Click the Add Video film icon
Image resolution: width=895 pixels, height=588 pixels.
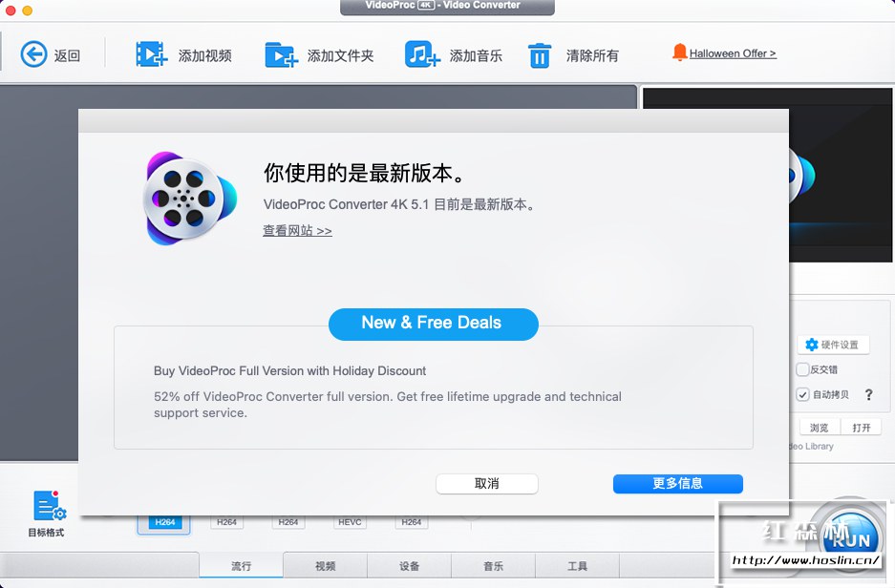[x=151, y=54]
